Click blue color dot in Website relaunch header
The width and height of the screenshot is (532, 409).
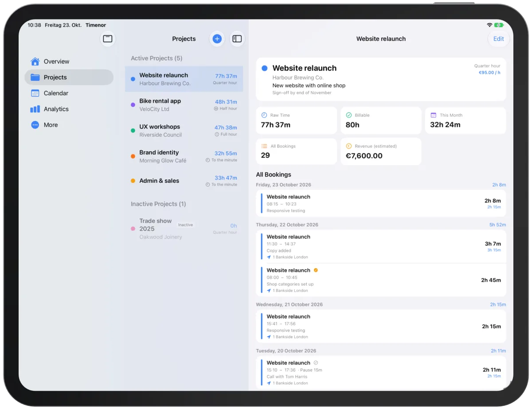point(265,68)
